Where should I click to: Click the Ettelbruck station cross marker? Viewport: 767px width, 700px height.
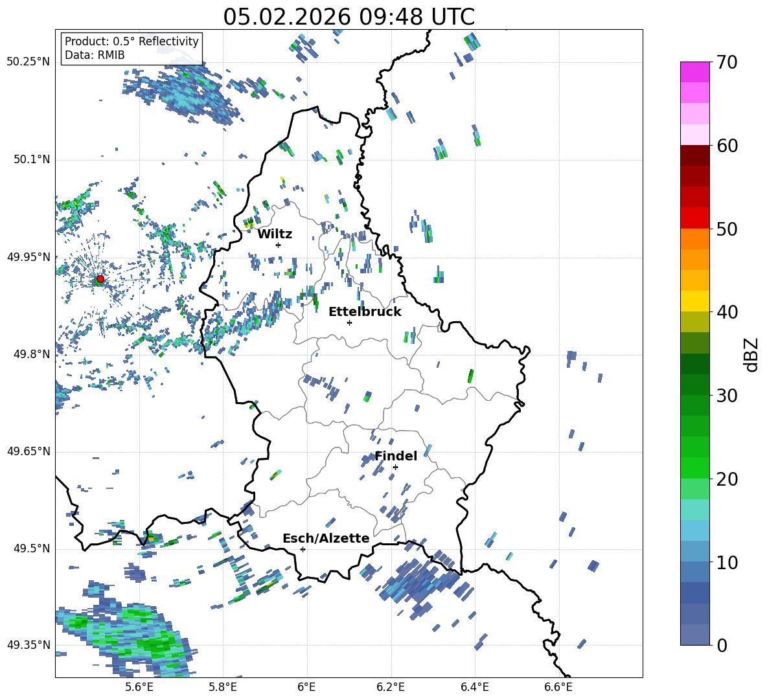pyautogui.click(x=349, y=322)
